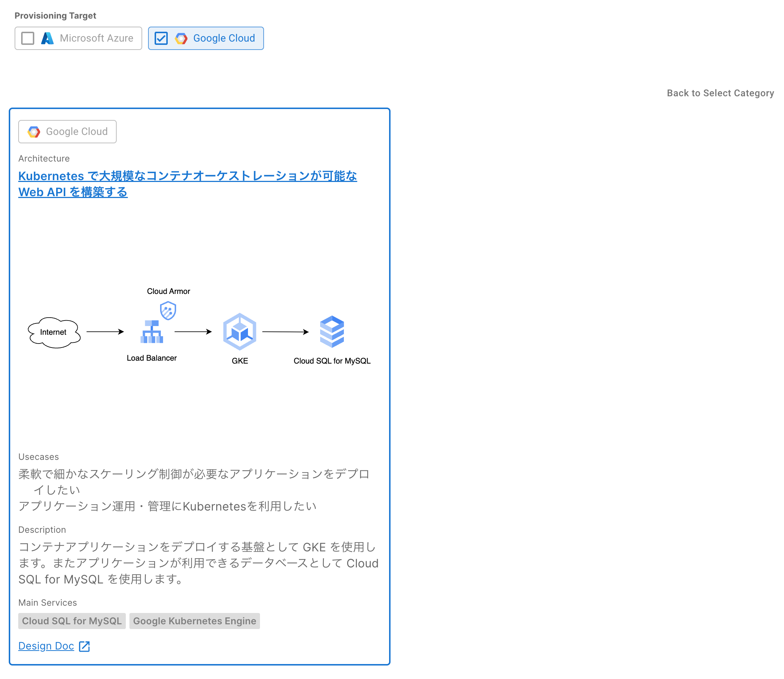This screenshot has height=679, width=784.
Task: Click the Cloud SQL for MySQL diagram label
Action: [x=332, y=361]
